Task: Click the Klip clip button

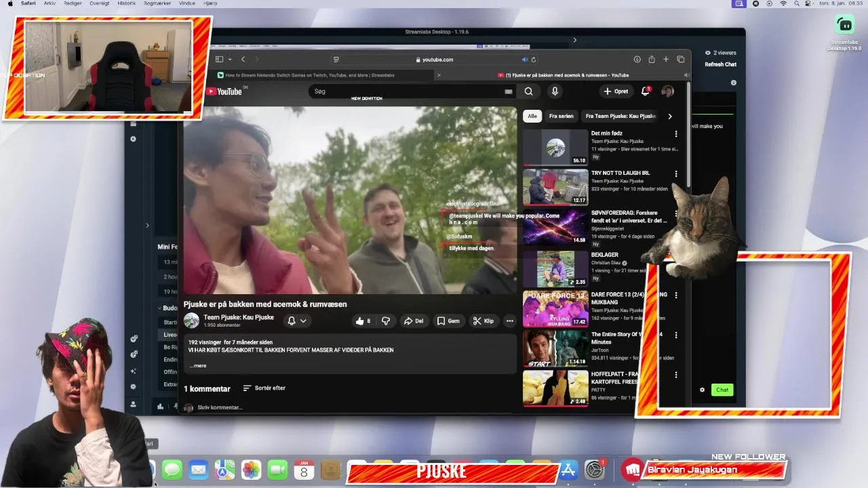Action: click(484, 321)
